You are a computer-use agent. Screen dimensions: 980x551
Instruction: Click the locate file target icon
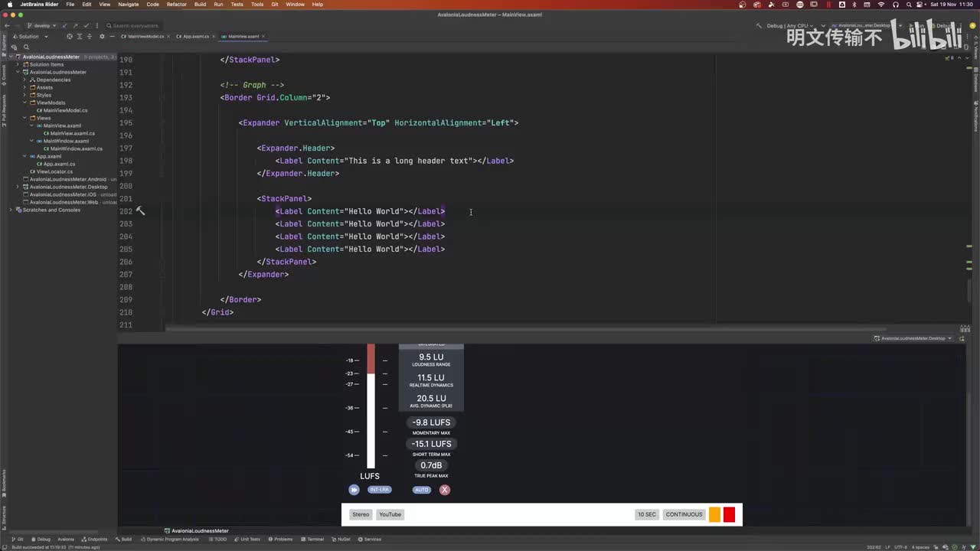click(x=70, y=37)
